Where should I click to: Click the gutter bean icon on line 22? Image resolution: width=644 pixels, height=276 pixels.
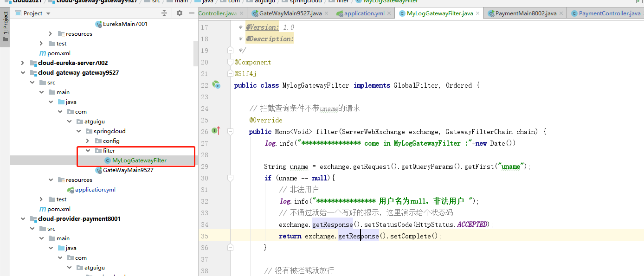(216, 85)
